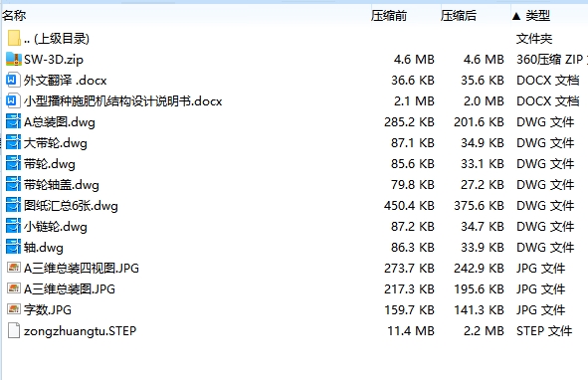Click the 79.8 KB original size value

pos(413,185)
